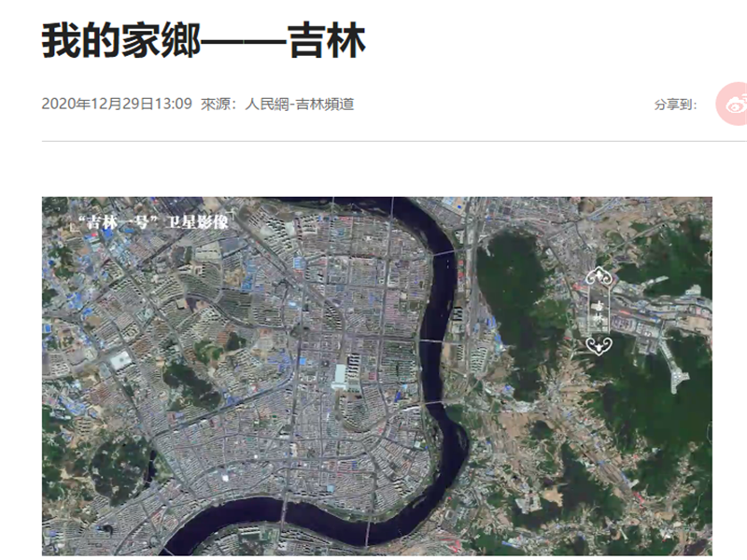Image resolution: width=747 pixels, height=560 pixels.
Task: Click the “吉林一号”卫星影像 caption overlay
Action: (x=152, y=222)
